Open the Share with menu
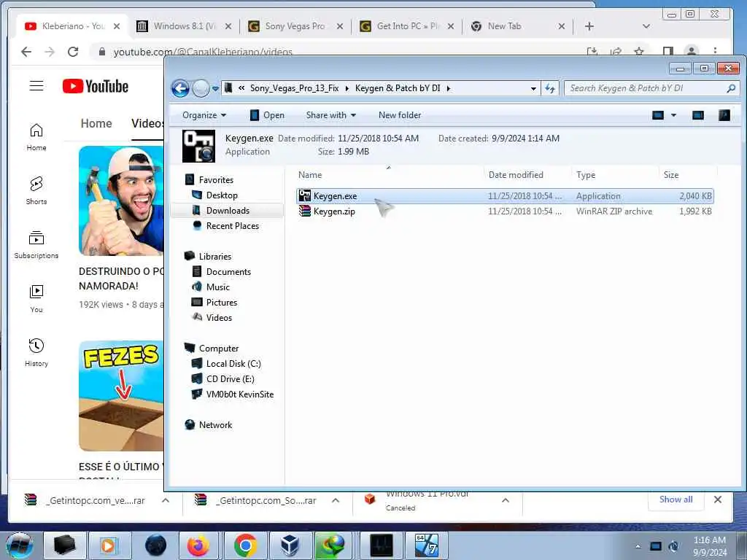Screen dimensions: 747x560 tap(331, 115)
